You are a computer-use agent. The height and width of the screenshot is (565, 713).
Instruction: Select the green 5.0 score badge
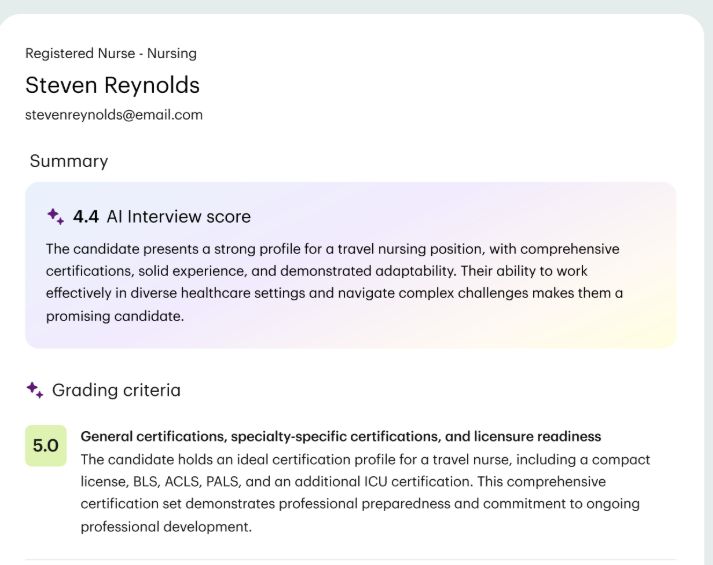[x=45, y=446]
